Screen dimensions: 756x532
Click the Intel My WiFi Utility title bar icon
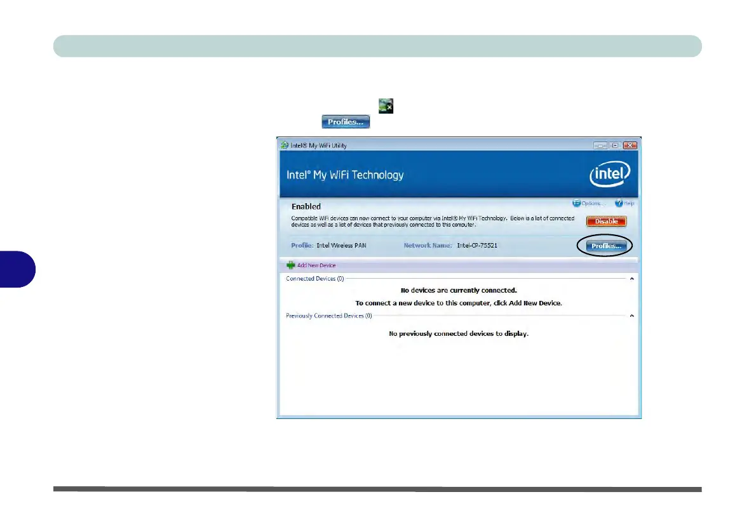coord(285,145)
